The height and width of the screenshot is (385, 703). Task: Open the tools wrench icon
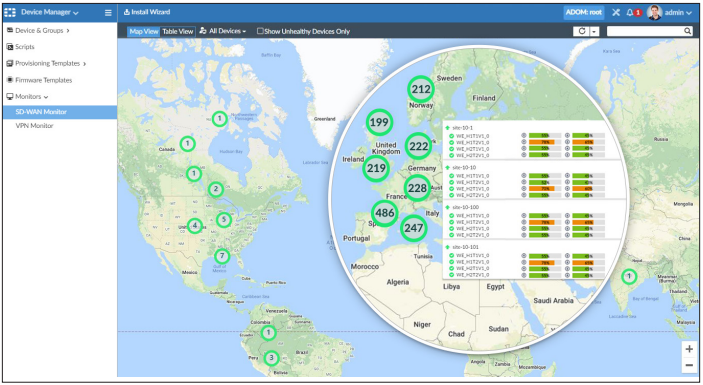click(616, 13)
